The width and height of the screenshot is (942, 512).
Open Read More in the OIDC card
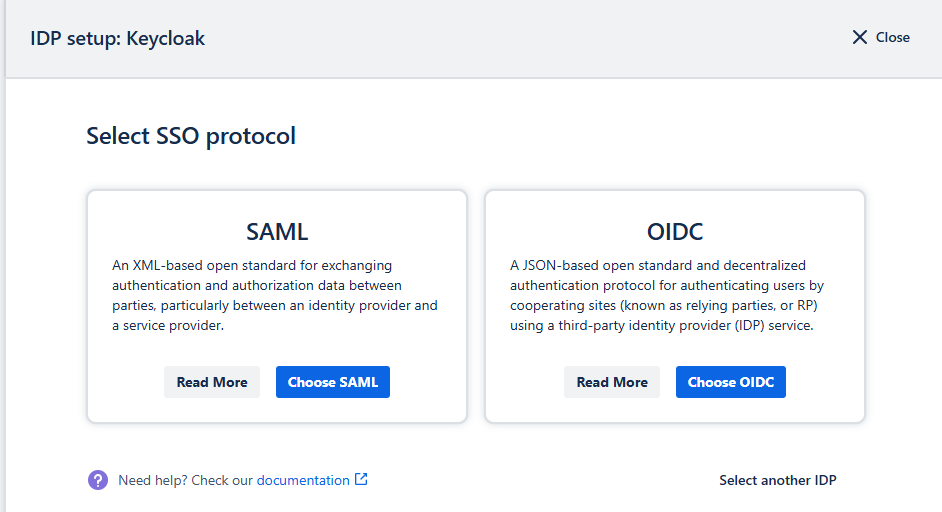612,382
